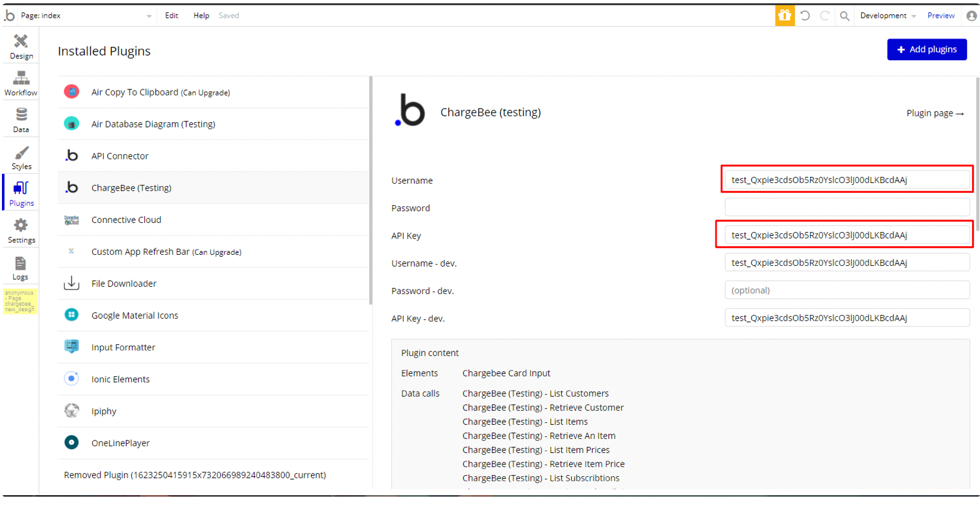
Task: Click the undo arrow icon
Action: tap(805, 16)
